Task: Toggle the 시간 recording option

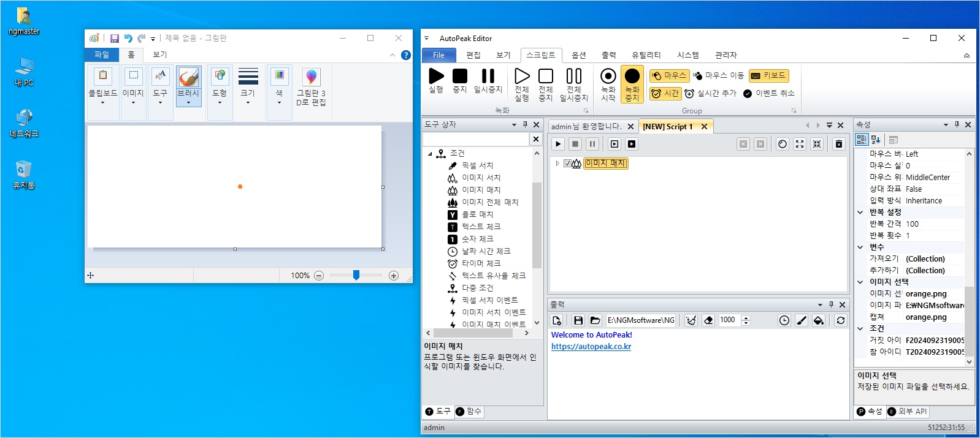Action: (665, 93)
